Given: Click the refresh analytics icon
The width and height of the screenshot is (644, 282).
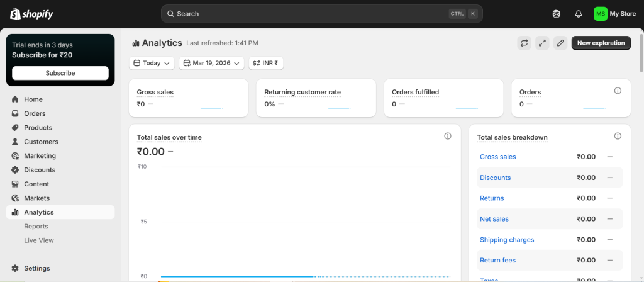Looking at the screenshot, I should pos(524,43).
